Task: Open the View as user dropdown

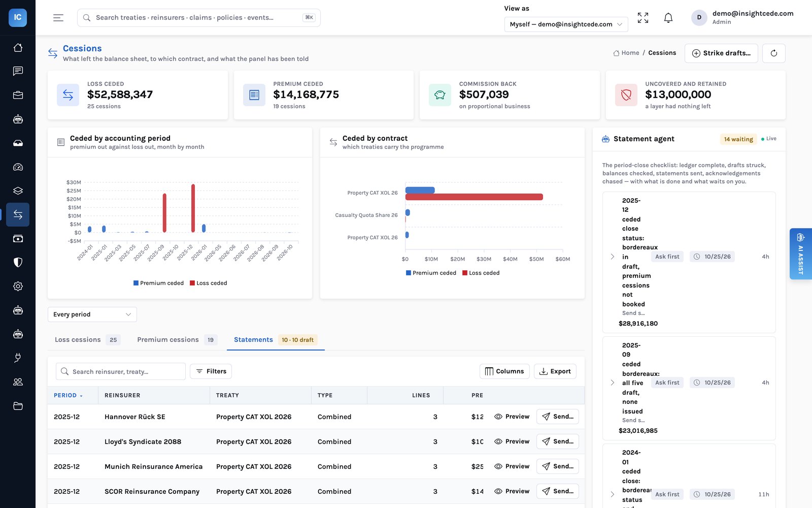Action: click(x=566, y=24)
